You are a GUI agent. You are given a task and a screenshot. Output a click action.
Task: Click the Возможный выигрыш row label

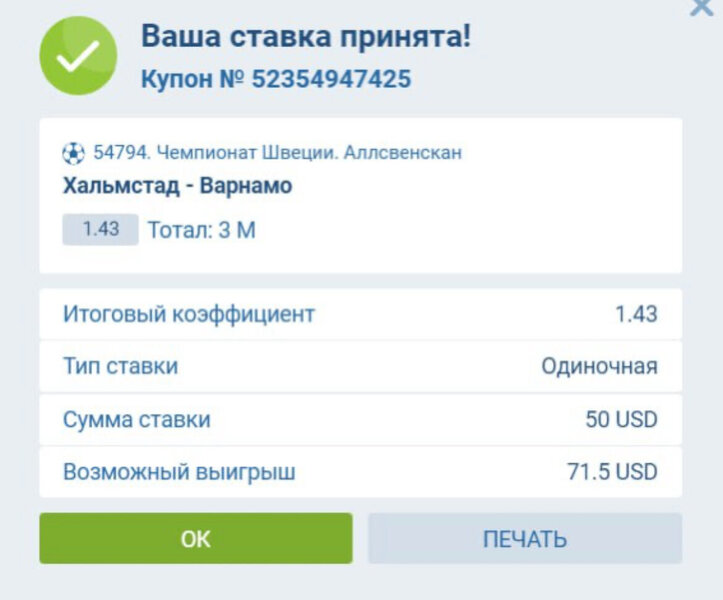179,471
